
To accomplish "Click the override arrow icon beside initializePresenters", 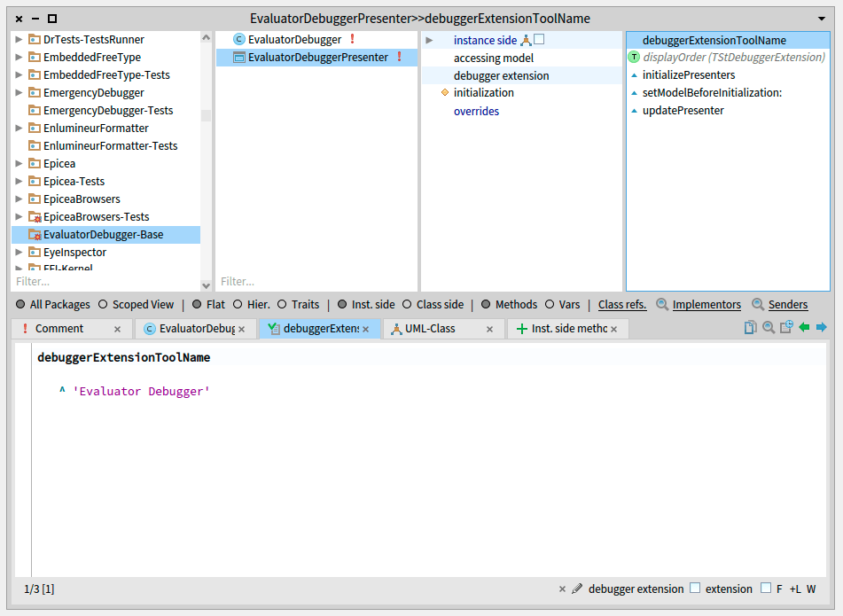I will click(634, 75).
